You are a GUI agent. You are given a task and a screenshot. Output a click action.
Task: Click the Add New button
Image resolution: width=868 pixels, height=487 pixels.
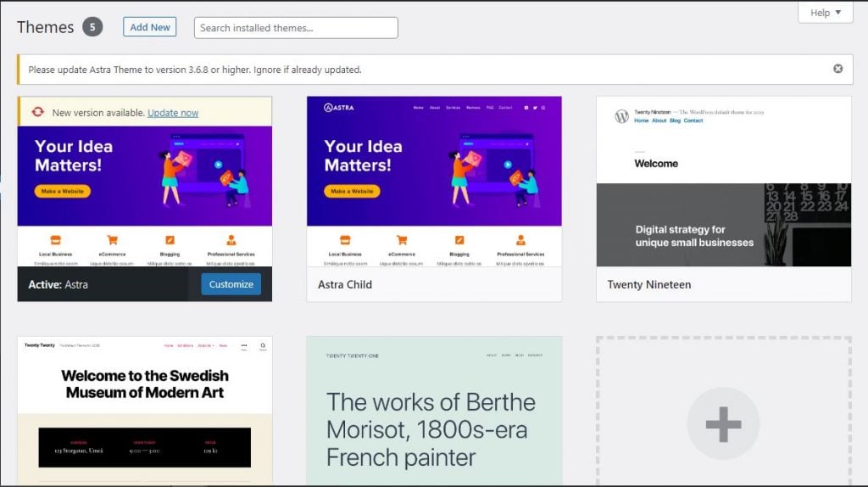[149, 27]
